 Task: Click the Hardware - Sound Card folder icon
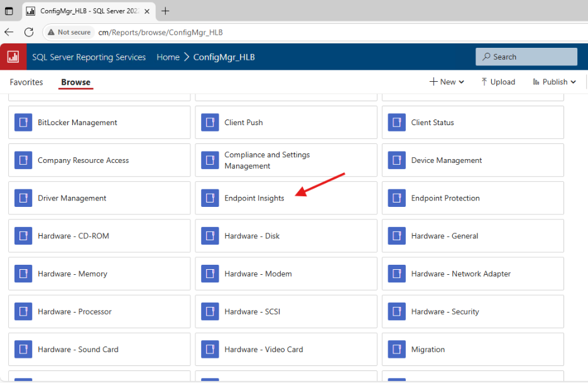click(23, 349)
